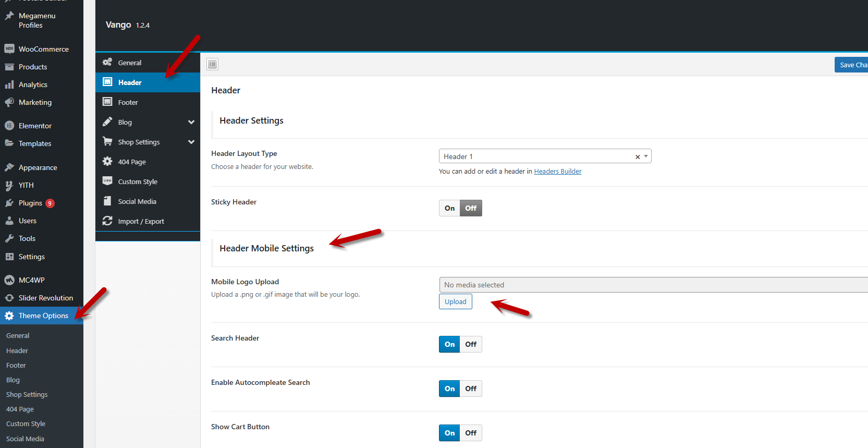Turn Sticky Header off
The image size is (868, 448).
(x=471, y=208)
